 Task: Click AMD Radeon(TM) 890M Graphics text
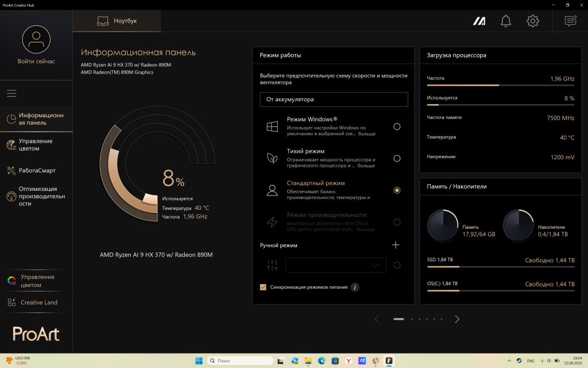click(117, 72)
